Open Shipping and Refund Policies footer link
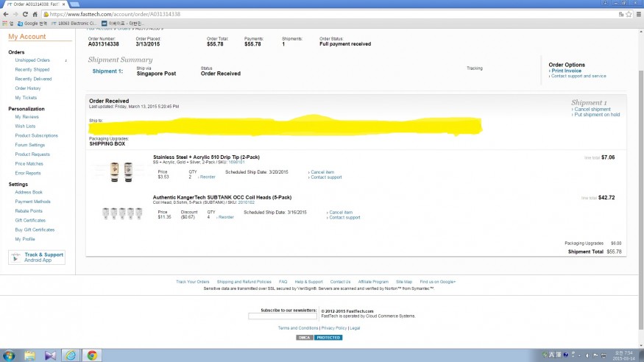Viewport: 644px width, 362px height. coord(244,282)
